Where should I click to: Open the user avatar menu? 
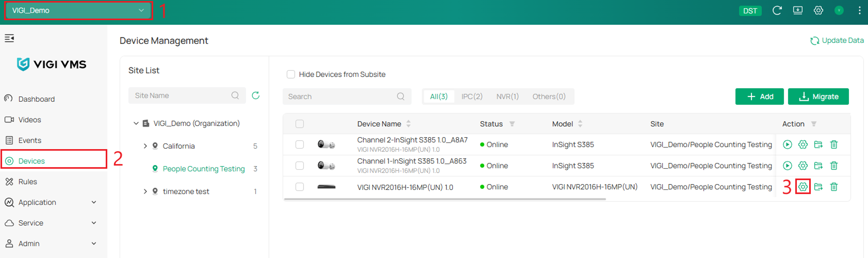(x=839, y=11)
